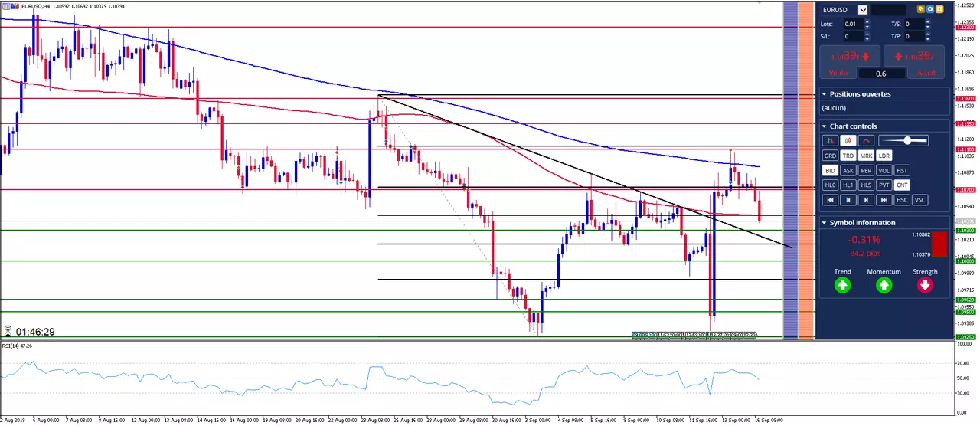Toggle the LDR button
Image resolution: width=980 pixels, height=426 pixels.
click(x=884, y=156)
